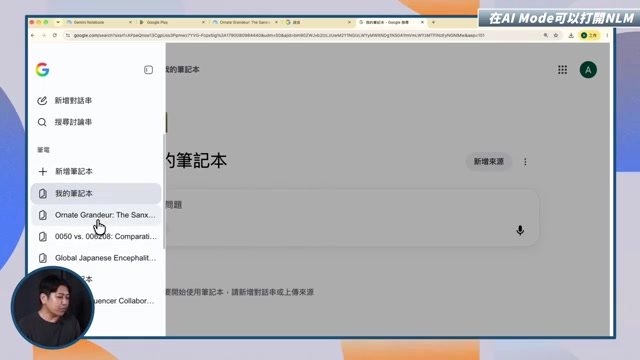Go back in browser history

coord(33,36)
